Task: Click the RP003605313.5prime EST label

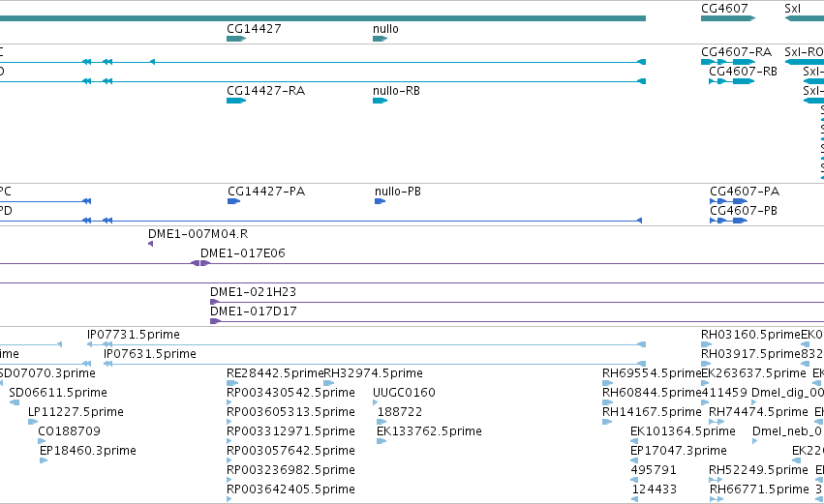Action: [290, 412]
